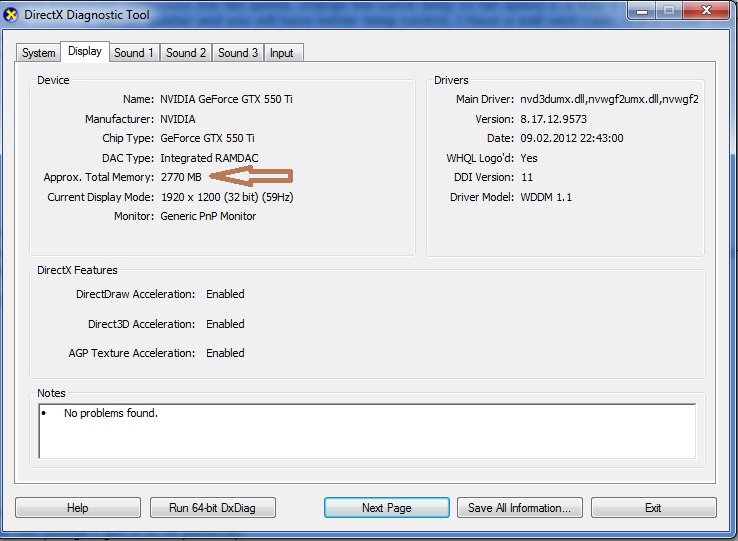Click display mode '1920 x 1200 (32 bit) (59Hz)'
Image resolution: width=738 pixels, height=541 pixels.
pyautogui.click(x=227, y=197)
